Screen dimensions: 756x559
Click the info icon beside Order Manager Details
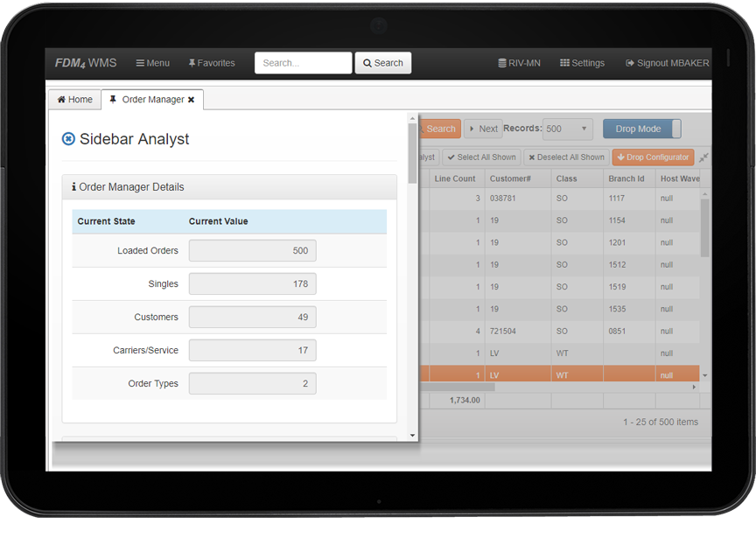click(73, 187)
